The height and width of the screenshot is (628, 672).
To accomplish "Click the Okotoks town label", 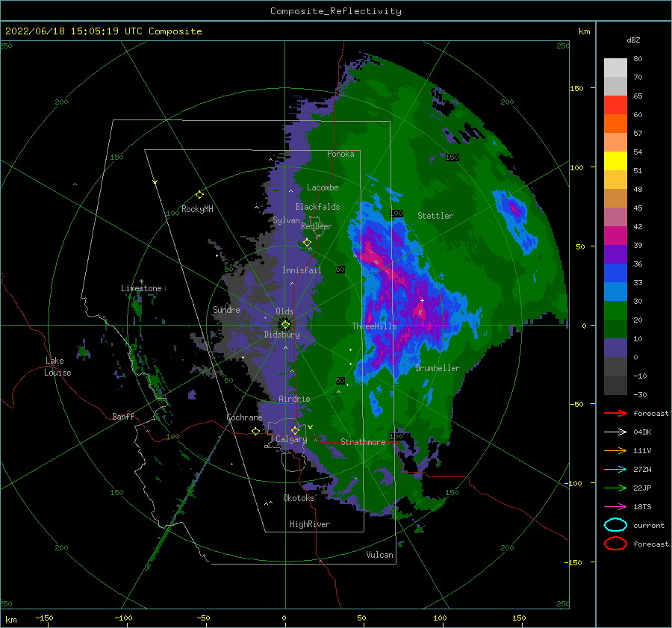I will tap(299, 498).
